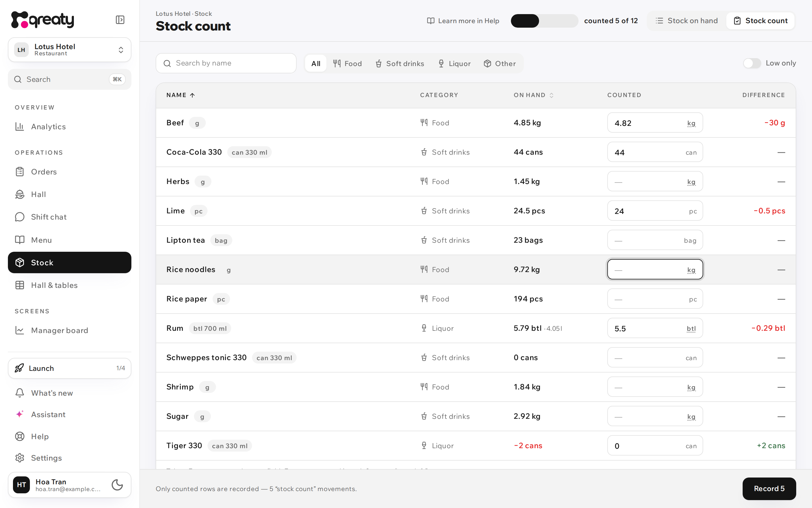This screenshot has width=812, height=508.
Task: Filter items by Other
Action: pos(500,63)
